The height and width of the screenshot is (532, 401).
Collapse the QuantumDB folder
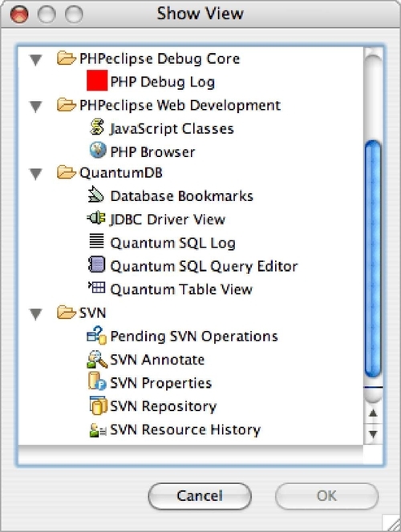pos(35,174)
